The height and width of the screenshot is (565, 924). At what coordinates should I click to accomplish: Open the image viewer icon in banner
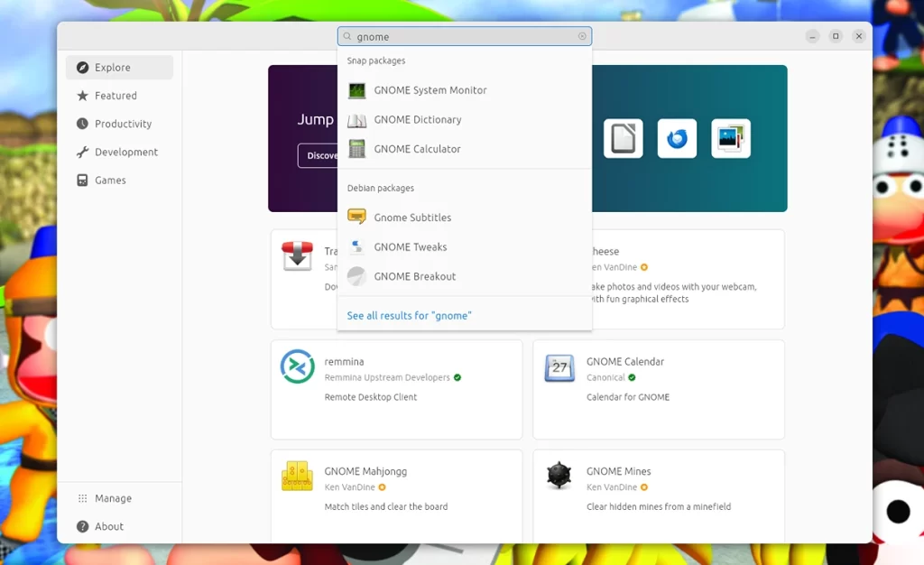[731, 138]
